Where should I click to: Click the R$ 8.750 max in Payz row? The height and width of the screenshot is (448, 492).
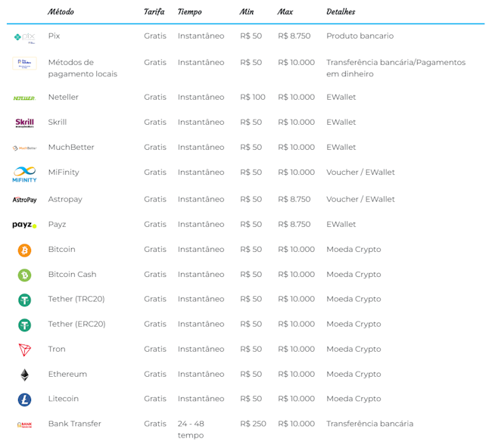(294, 224)
